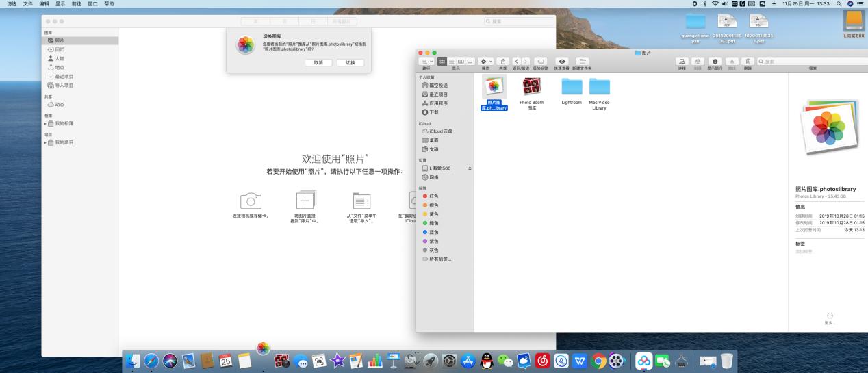
Task: Open the Lightroom folder
Action: pyautogui.click(x=571, y=86)
